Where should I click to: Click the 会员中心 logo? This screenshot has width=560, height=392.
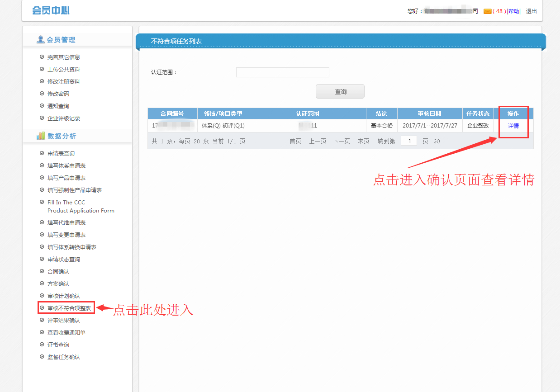pyautogui.click(x=51, y=10)
